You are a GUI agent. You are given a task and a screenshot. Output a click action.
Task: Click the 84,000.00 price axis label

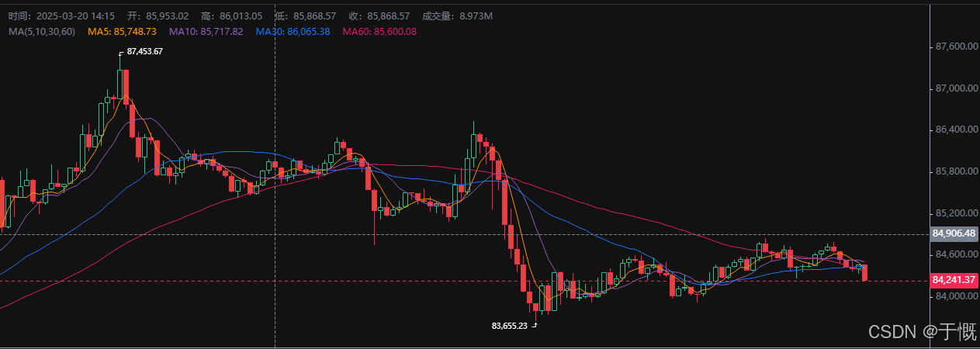tap(956, 295)
